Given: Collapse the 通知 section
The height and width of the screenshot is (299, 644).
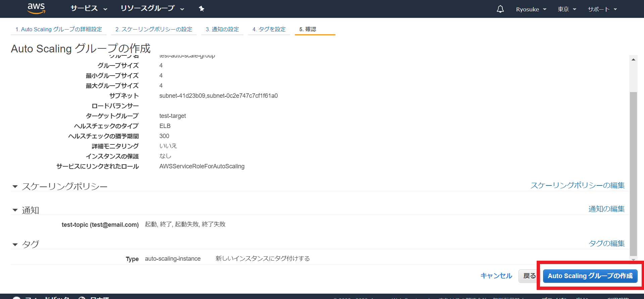Looking at the screenshot, I should point(15,210).
